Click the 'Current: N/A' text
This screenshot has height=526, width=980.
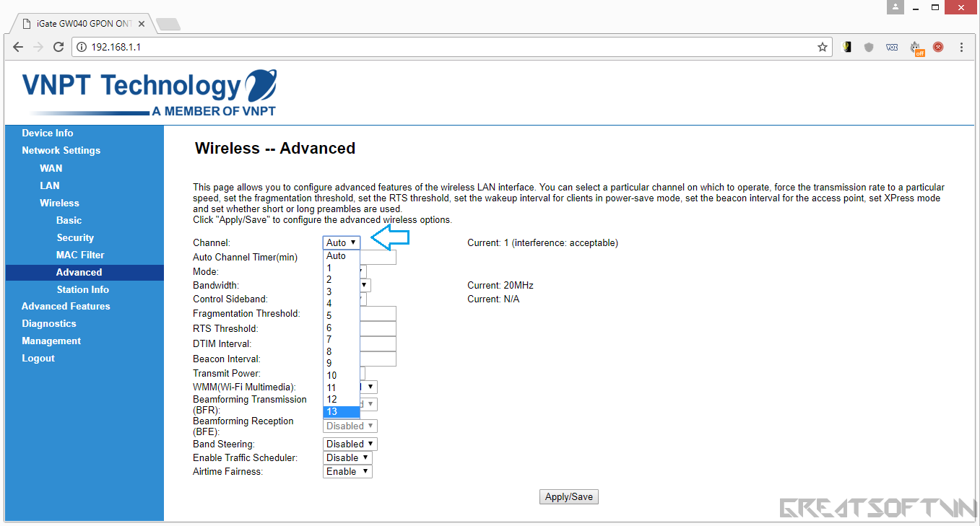click(493, 299)
